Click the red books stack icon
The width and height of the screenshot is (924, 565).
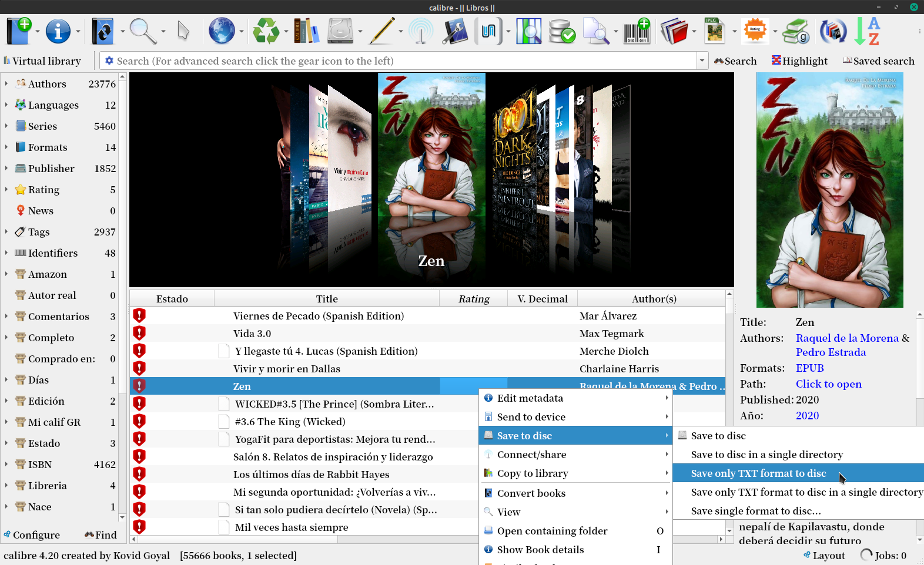click(674, 31)
